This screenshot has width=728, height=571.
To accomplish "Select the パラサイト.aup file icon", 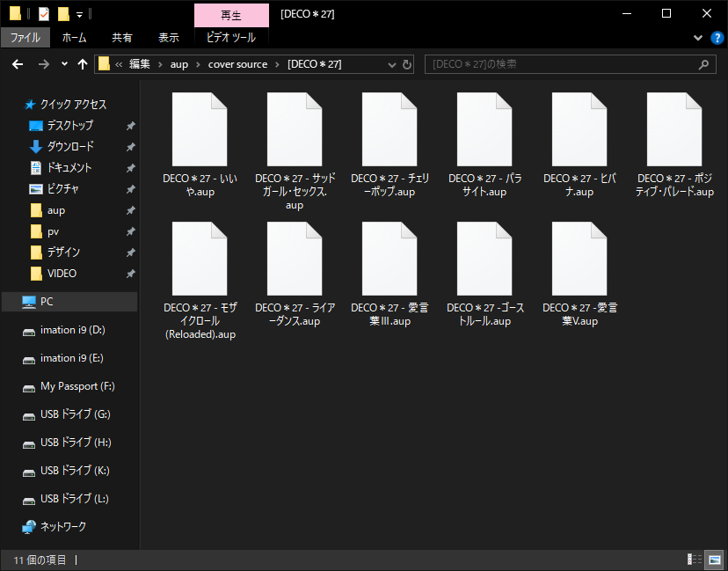I will (484, 129).
